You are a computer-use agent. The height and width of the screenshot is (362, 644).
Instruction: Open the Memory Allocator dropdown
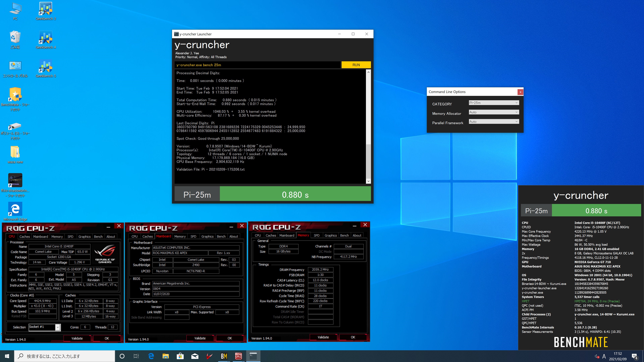tap(494, 112)
